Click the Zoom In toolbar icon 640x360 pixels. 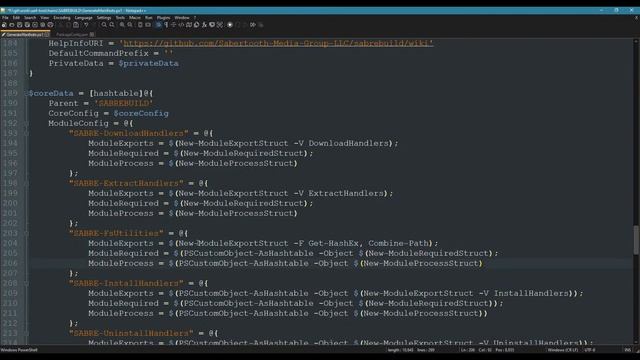(122, 25)
